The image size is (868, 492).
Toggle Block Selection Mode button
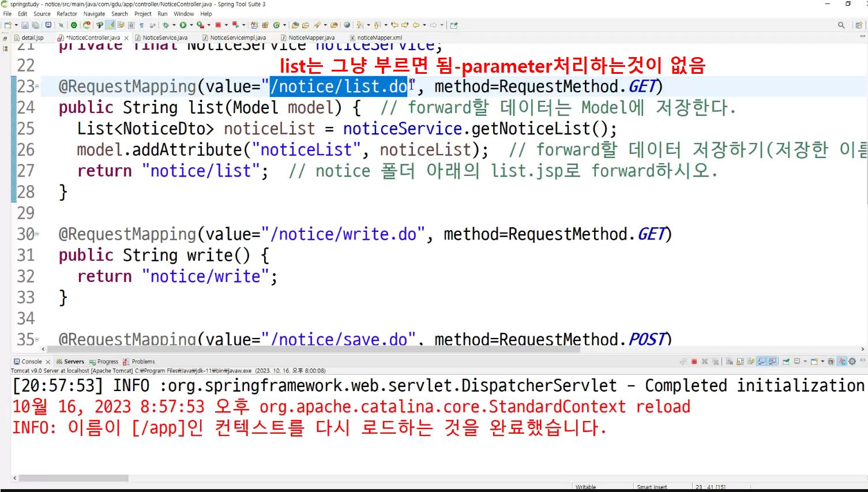[x=131, y=25]
